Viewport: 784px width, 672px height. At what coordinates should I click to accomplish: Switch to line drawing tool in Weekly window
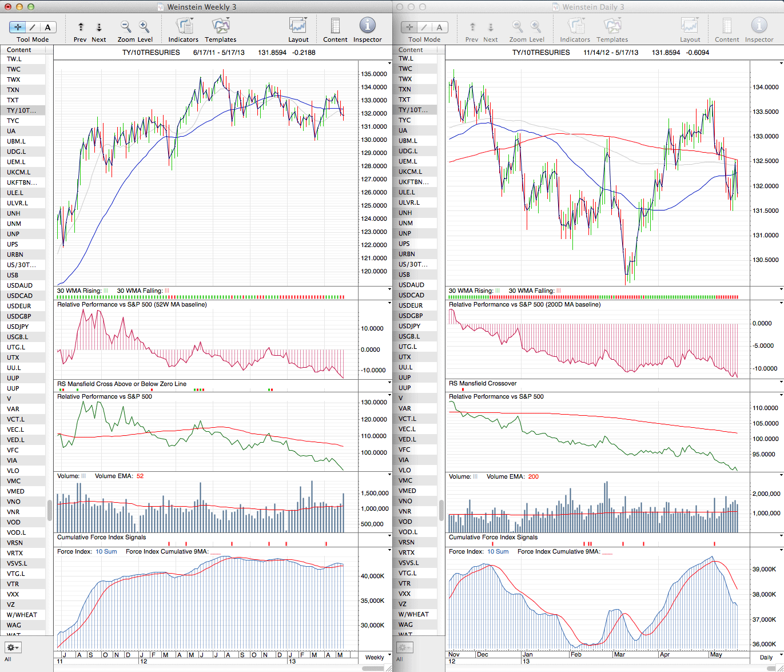click(x=33, y=27)
